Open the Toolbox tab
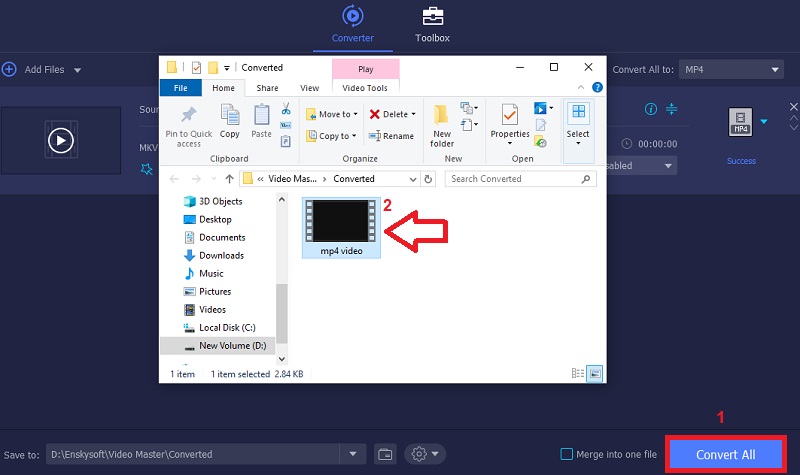The height and width of the screenshot is (475, 800). click(x=432, y=24)
